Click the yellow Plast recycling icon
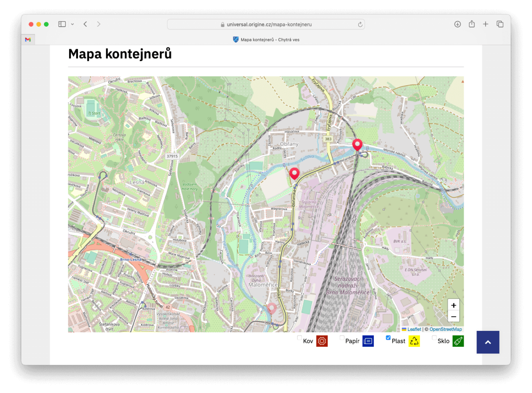The height and width of the screenshot is (393, 532). [x=414, y=341]
